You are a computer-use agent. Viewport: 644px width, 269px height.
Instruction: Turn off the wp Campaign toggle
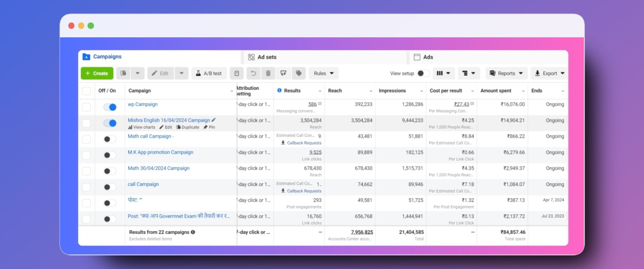(x=110, y=107)
